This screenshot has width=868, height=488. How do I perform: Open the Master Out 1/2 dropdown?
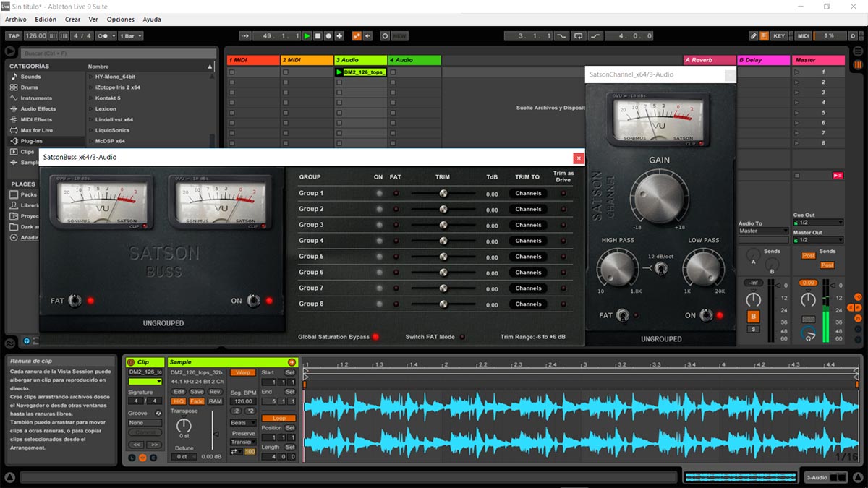point(819,240)
